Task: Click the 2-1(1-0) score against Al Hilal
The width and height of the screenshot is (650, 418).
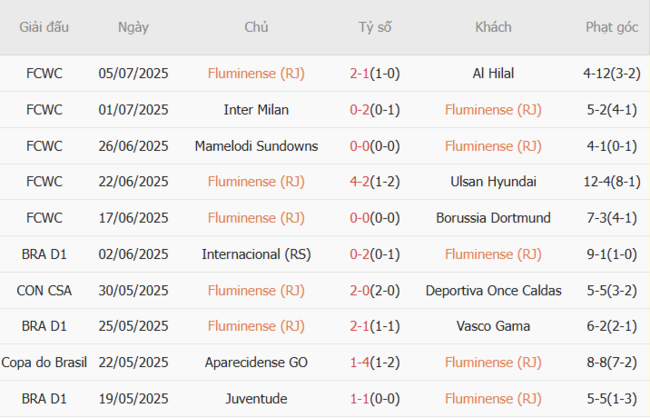Action: [376, 73]
